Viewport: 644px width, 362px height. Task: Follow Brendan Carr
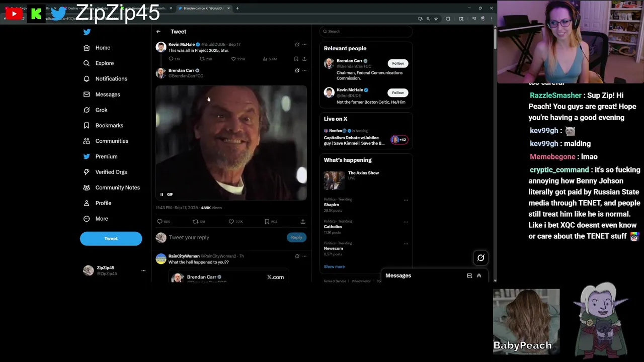(398, 63)
